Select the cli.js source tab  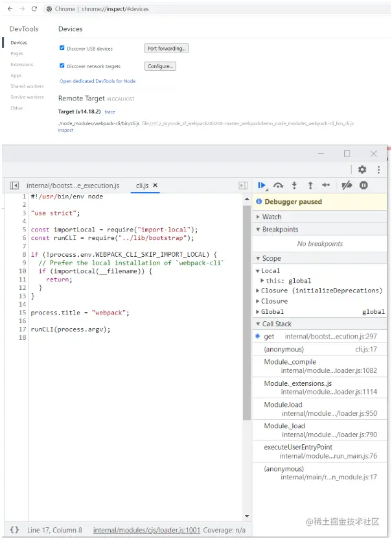[142, 186]
